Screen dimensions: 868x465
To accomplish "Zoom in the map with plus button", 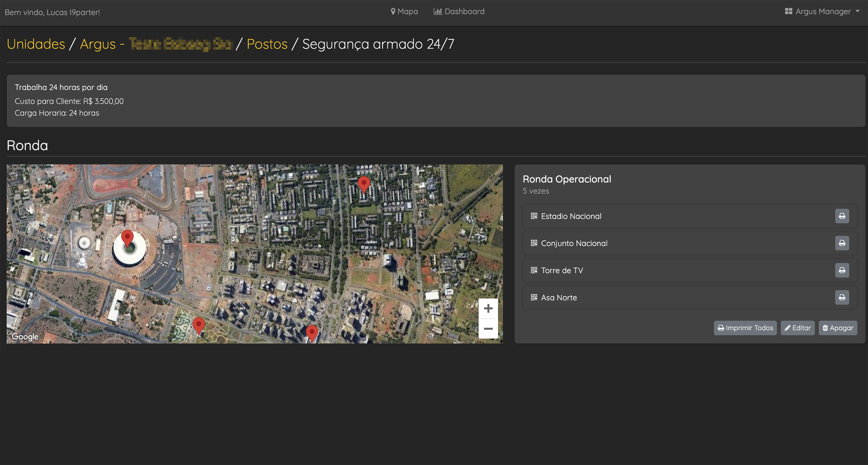I will [488, 308].
